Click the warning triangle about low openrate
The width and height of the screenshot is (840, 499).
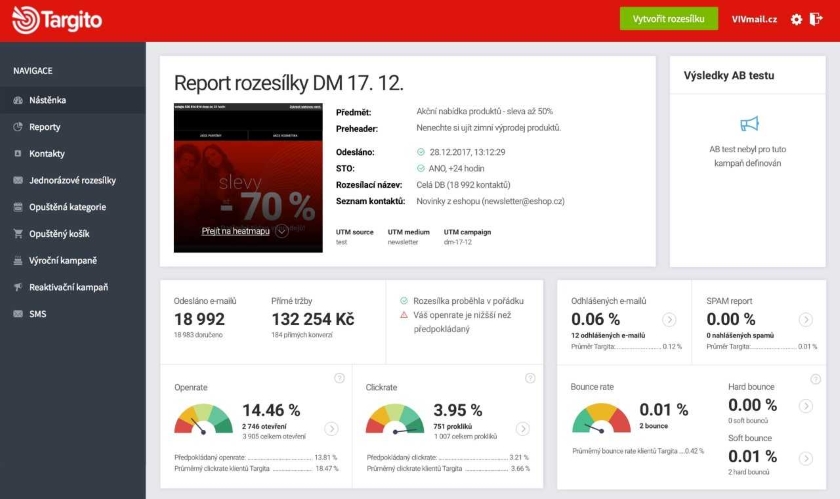[404, 315]
